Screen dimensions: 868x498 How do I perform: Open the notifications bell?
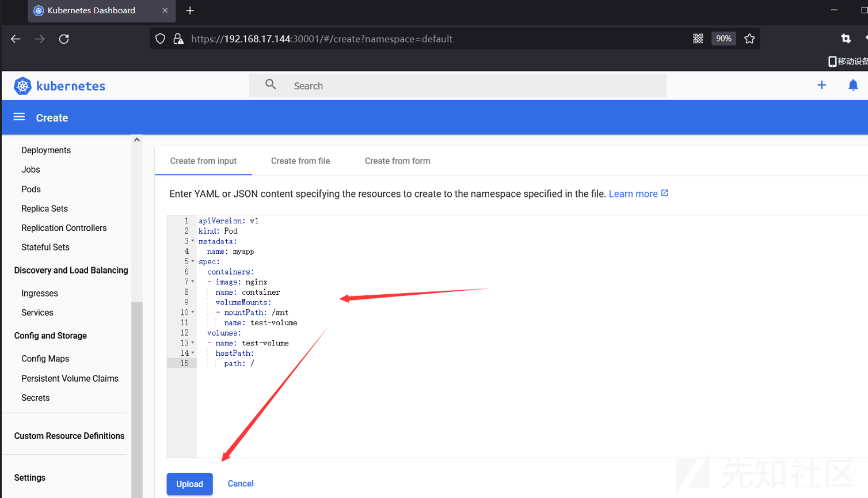click(x=853, y=85)
